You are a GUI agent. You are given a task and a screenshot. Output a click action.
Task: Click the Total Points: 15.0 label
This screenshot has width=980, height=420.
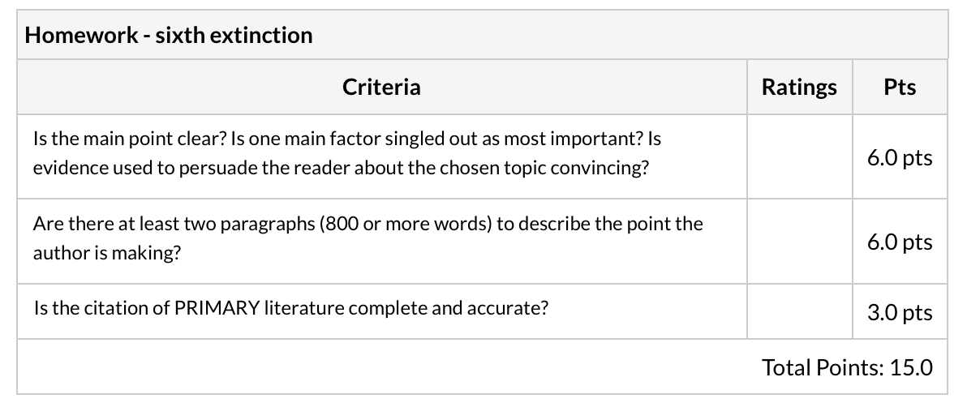(x=848, y=367)
